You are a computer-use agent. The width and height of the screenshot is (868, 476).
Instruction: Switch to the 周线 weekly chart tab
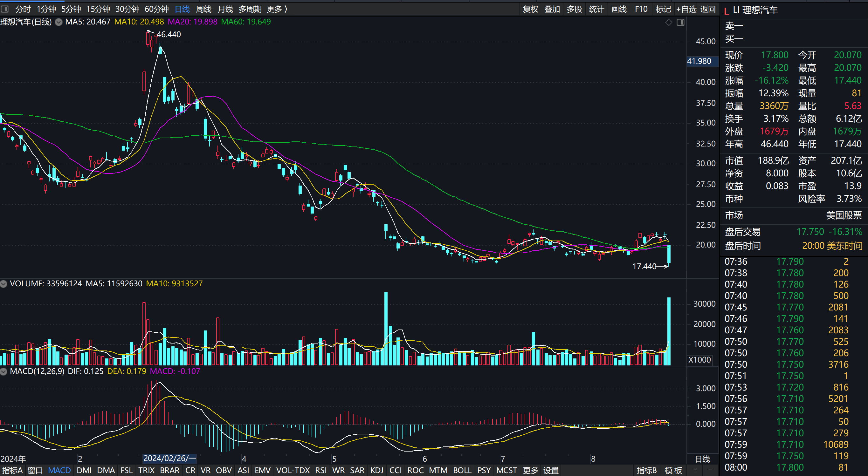coord(203,9)
